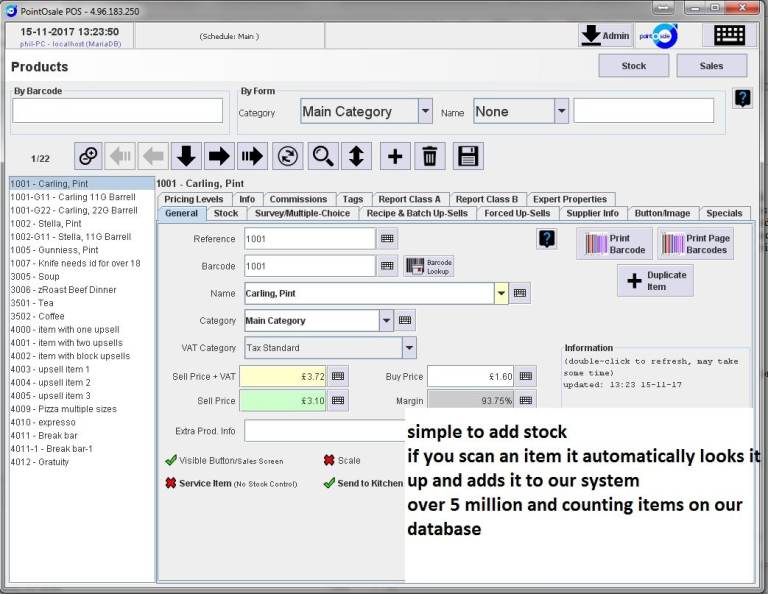Click the Sales button
The image size is (768, 594).
[x=711, y=66]
